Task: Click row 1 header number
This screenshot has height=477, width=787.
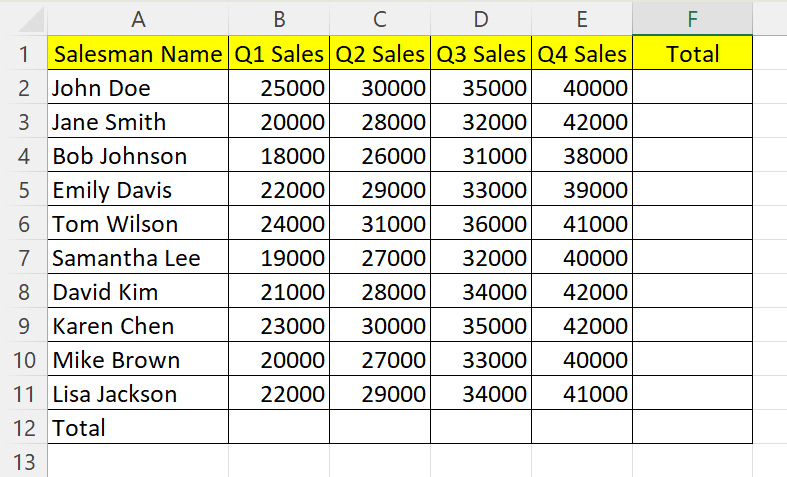Action: (23, 53)
